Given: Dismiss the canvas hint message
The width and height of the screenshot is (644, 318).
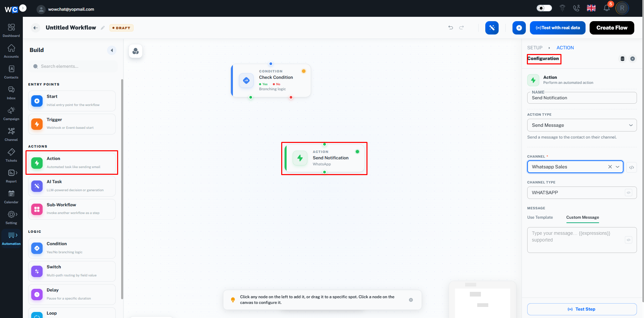Looking at the screenshot, I should point(411,300).
